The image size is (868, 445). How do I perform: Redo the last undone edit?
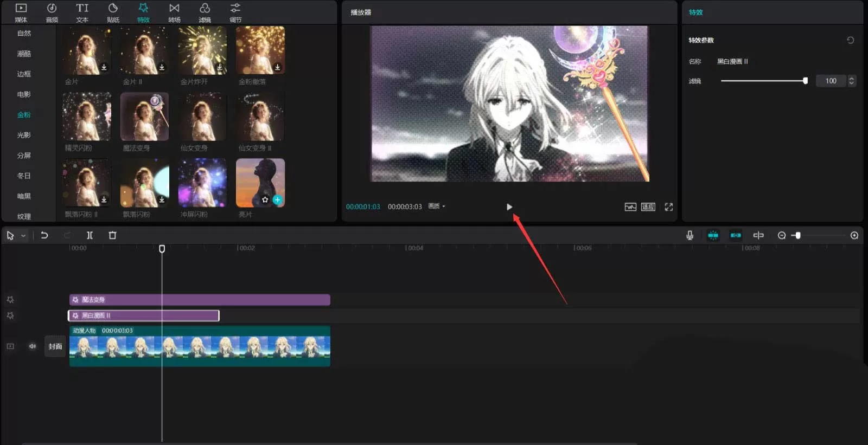[67, 235]
